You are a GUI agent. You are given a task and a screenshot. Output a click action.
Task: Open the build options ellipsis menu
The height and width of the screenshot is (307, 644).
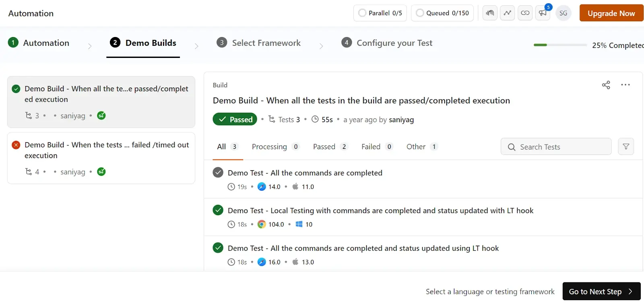point(625,85)
